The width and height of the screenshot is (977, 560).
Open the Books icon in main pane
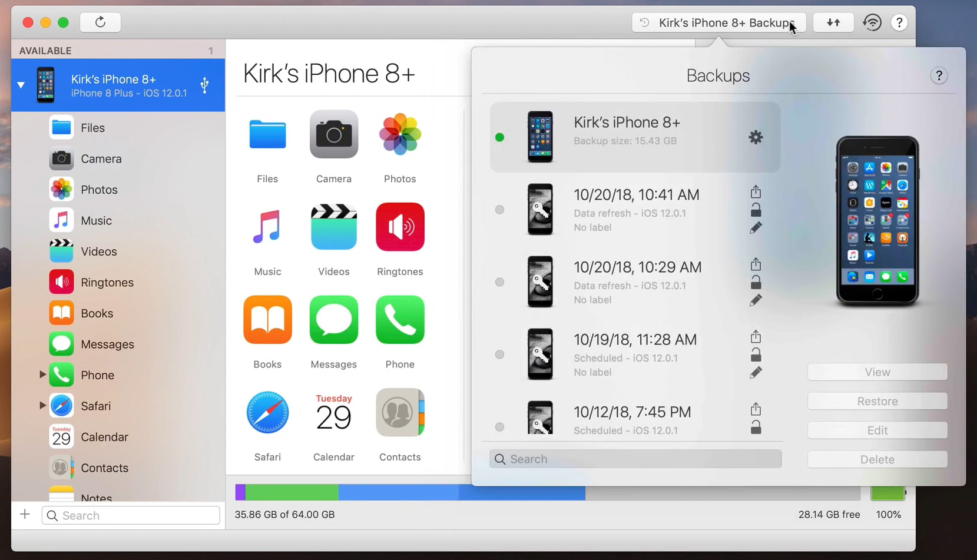[267, 320]
